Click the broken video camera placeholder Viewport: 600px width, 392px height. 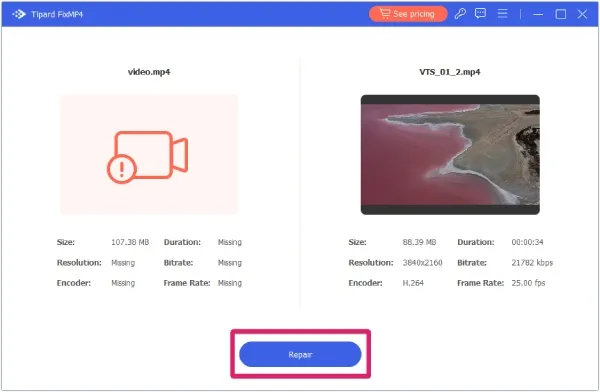pos(149,154)
